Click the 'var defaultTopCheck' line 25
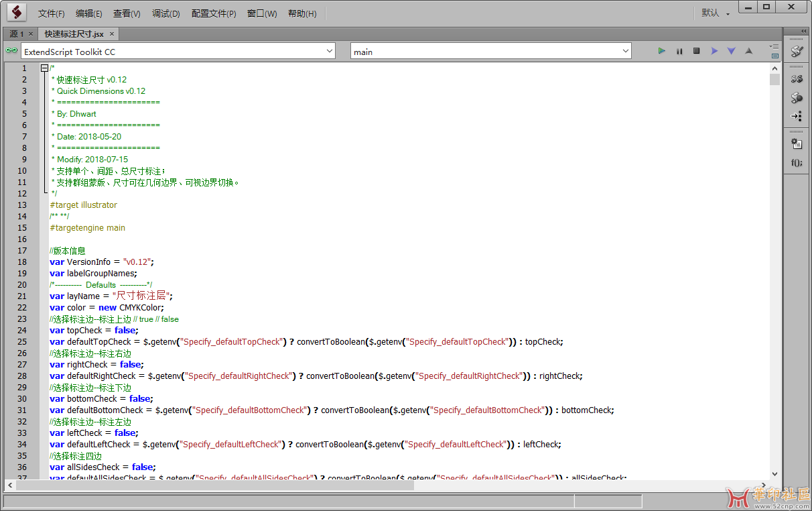Viewport: 812px width, 511px height. tap(306, 342)
